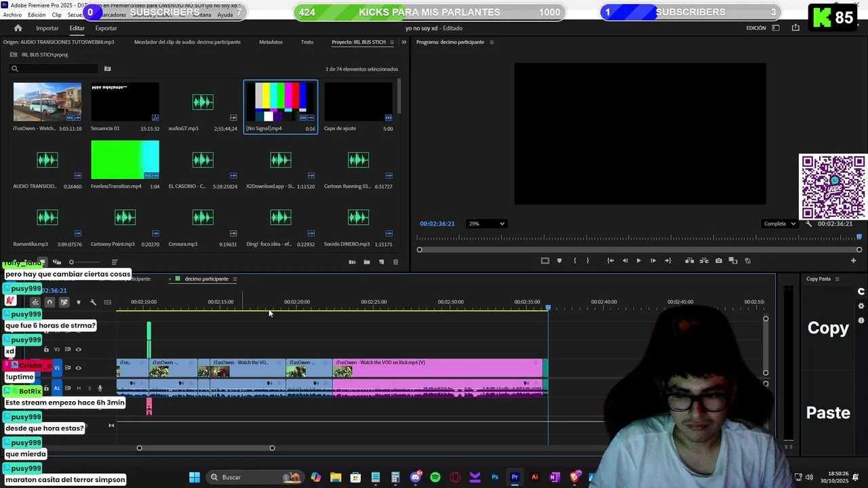
Task: Open the Edición menu
Action: pos(37,15)
